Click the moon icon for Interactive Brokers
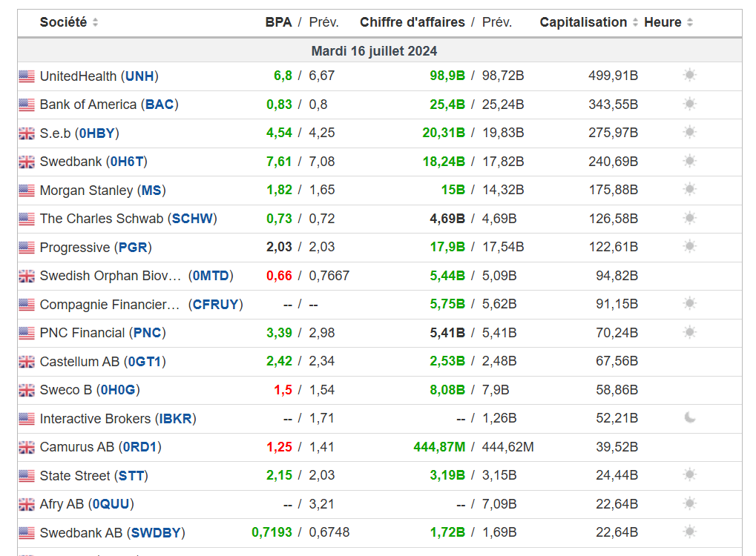 click(690, 418)
